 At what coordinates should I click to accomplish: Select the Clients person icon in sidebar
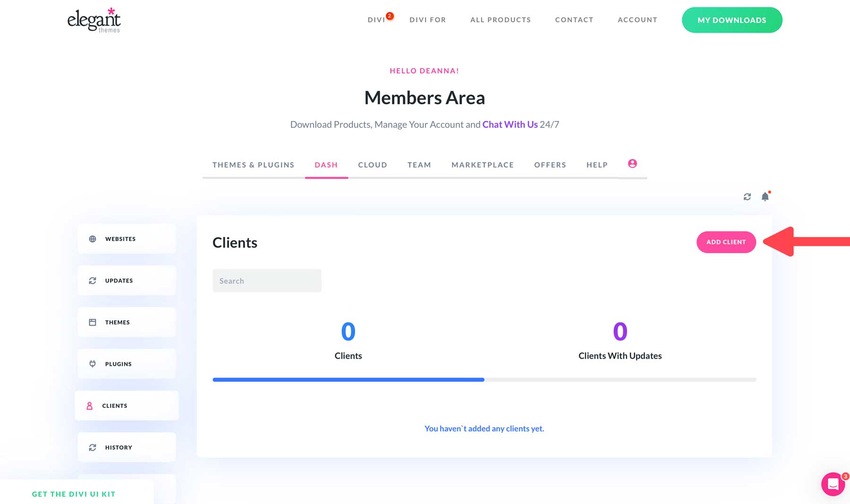(89, 405)
